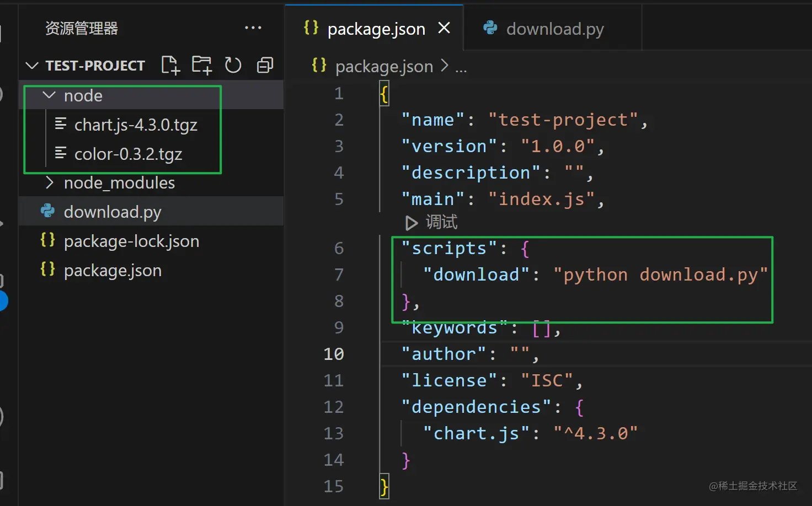Viewport: 812px width, 506px height.
Task: Collapse the node folder
Action: point(49,95)
